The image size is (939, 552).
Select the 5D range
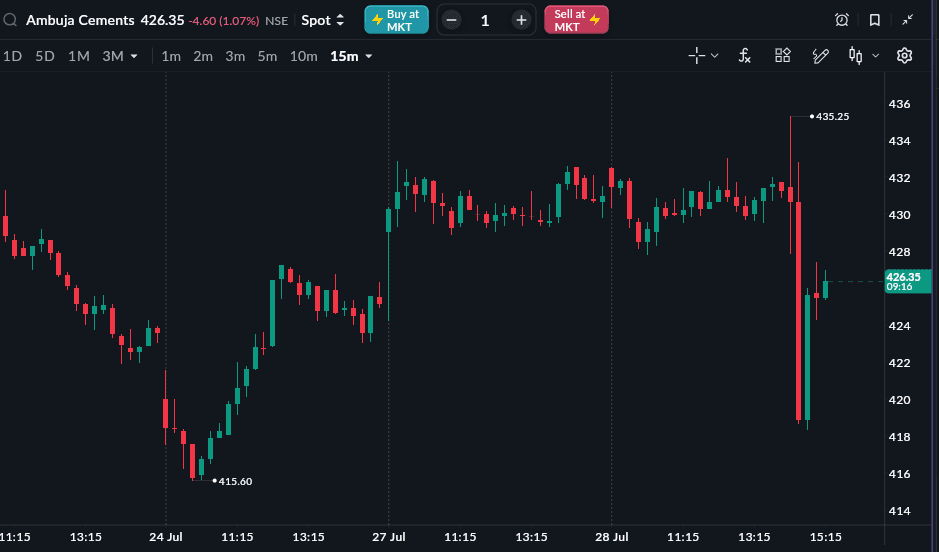[45, 56]
